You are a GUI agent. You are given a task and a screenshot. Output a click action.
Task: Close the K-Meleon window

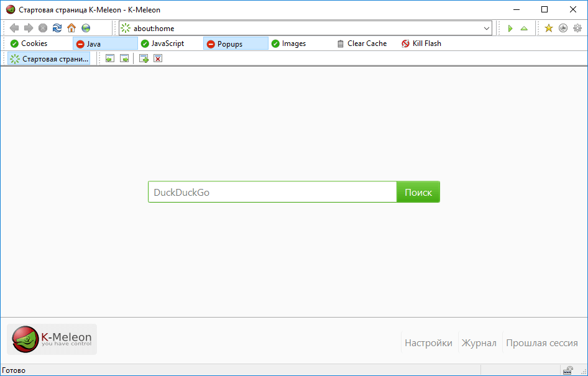coord(573,10)
